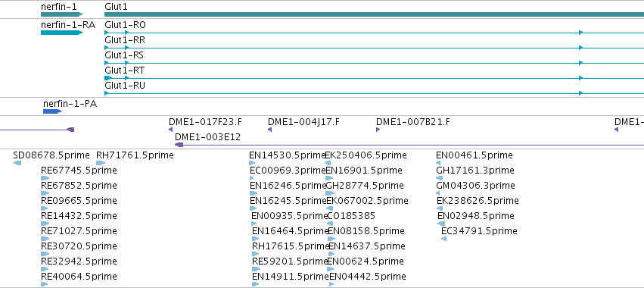Select the SD08678.5prime EST arrow
Viewport: 644px width, 288px height.
point(17,163)
